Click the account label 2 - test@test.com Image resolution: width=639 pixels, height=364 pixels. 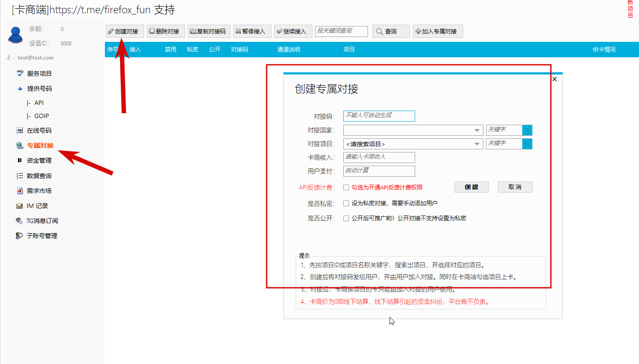tap(30, 58)
